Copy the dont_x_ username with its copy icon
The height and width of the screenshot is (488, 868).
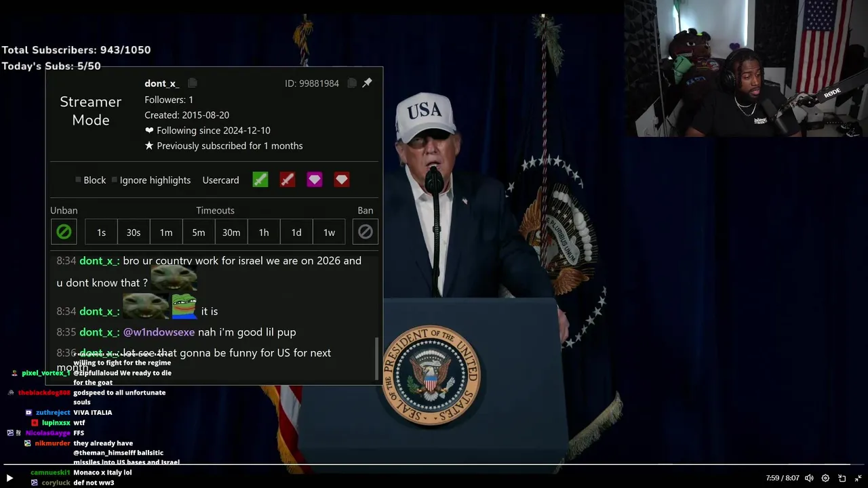click(x=193, y=83)
